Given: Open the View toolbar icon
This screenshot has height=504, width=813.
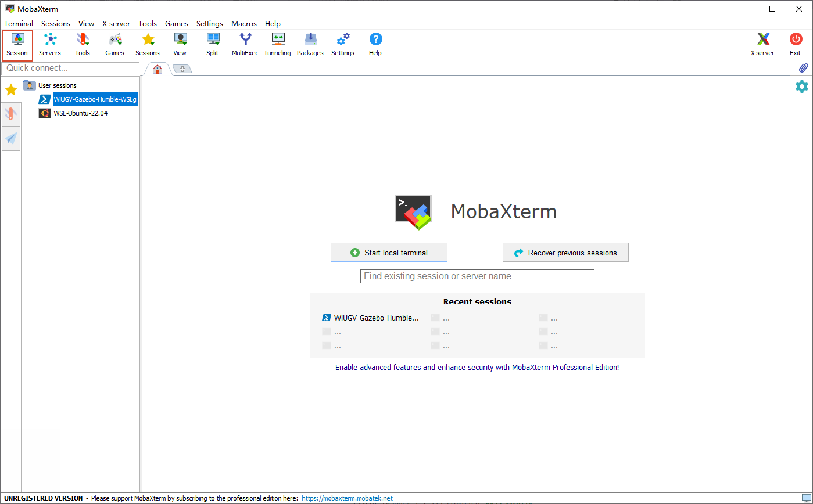Looking at the screenshot, I should pyautogui.click(x=180, y=45).
